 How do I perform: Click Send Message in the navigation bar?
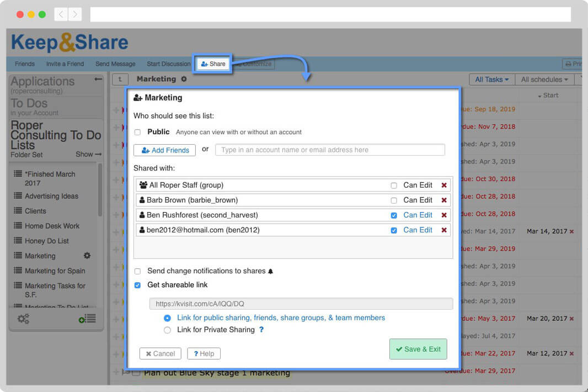[115, 64]
